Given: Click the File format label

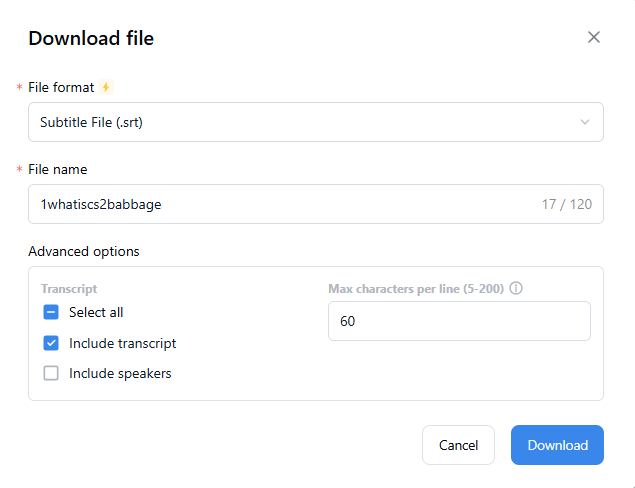Looking at the screenshot, I should 61,87.
